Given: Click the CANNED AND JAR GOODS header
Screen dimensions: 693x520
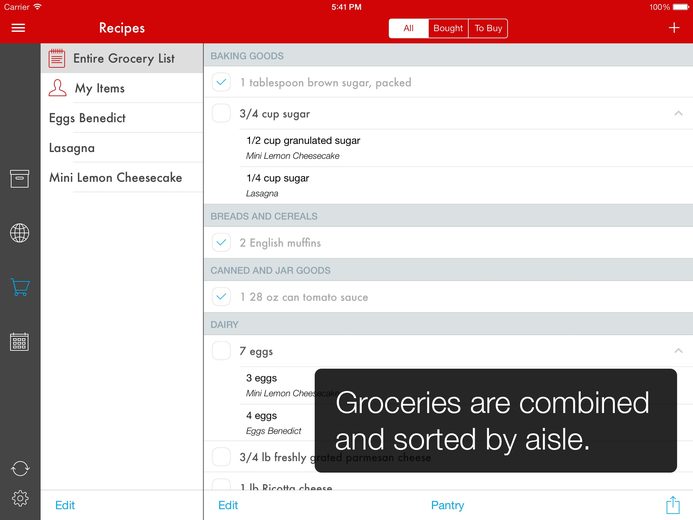Looking at the screenshot, I should point(449,270).
